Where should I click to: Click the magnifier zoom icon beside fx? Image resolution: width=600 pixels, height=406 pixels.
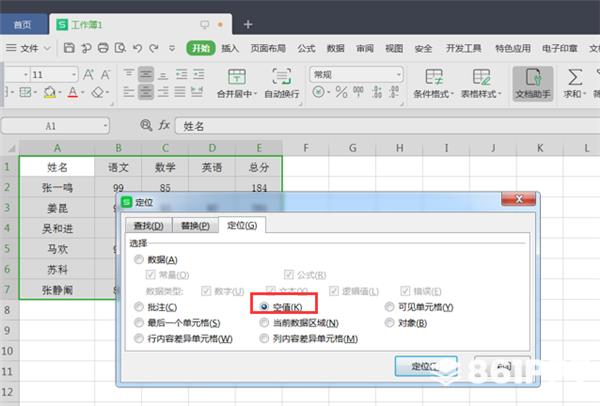click(x=146, y=125)
